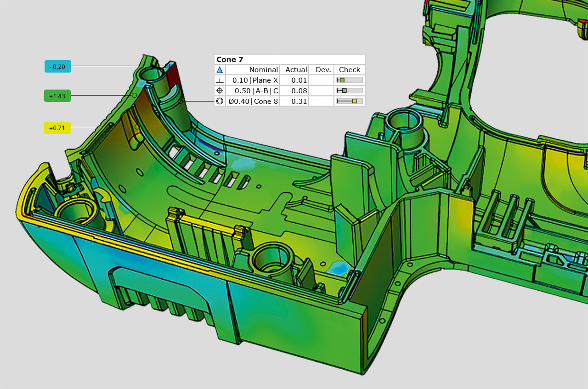Select the green +1.43 deviation label
Viewport: 588px width, 389px height.
click(x=57, y=96)
